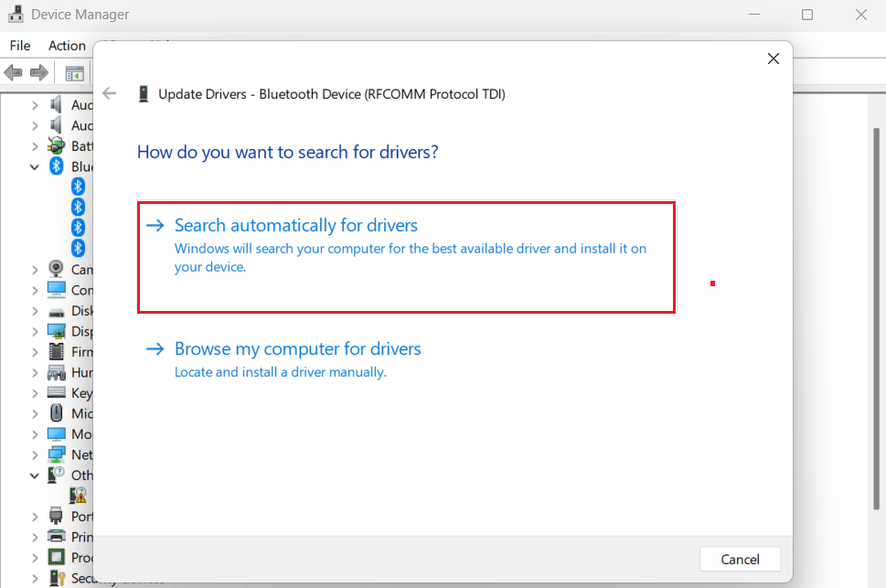Collapse the Other devices category
Screen dimensions: 886x588
click(x=35, y=476)
